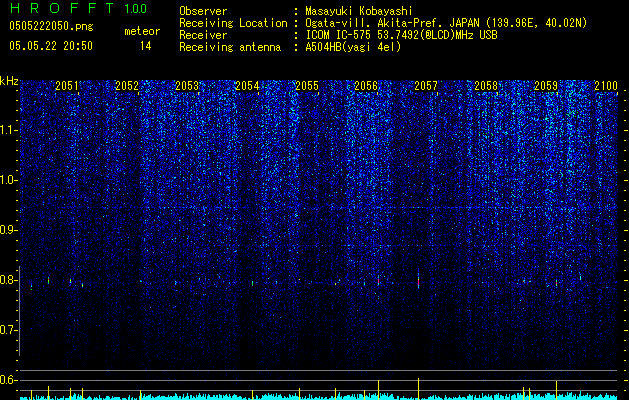Click the kHz axis unit label
The width and height of the screenshot is (629, 400).
[9, 81]
